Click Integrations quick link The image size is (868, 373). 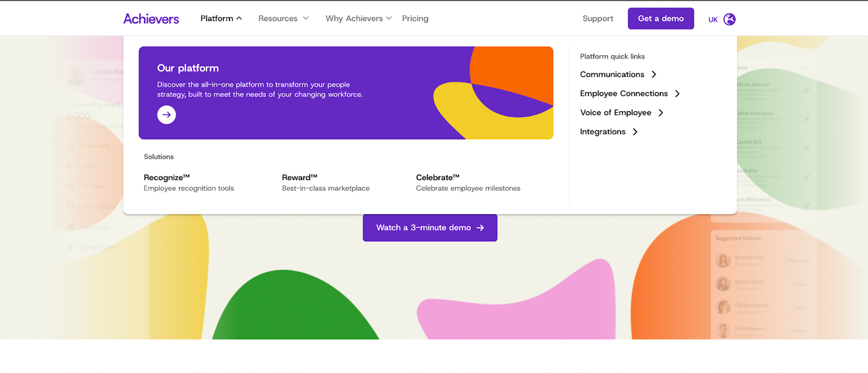[x=603, y=132]
